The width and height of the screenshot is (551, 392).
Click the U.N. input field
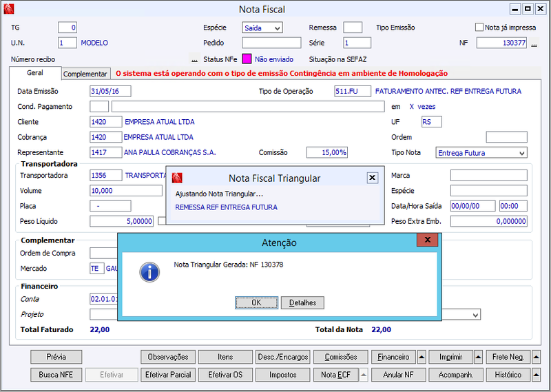[67, 43]
